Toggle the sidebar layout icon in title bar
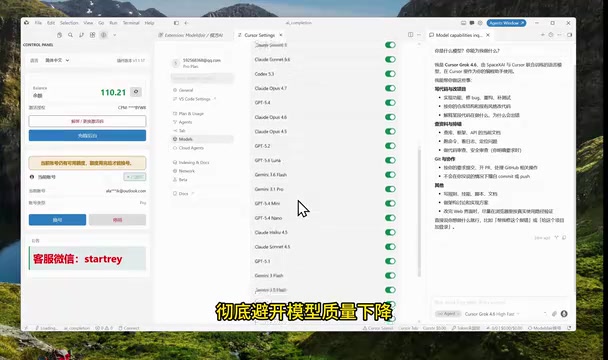 [176, 23]
